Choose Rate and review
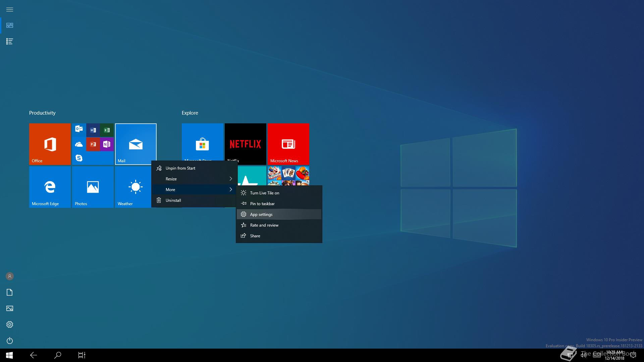This screenshot has height=362, width=644. tap(279, 225)
